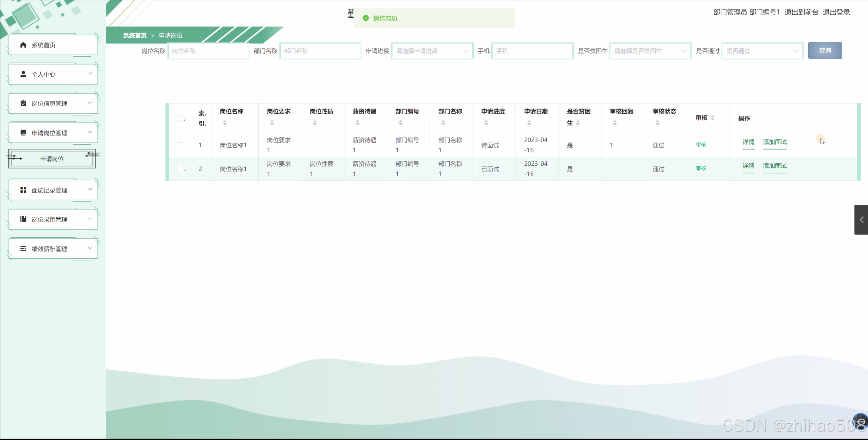
Task: Click the book icon for 岗位录用管理
Action: pos(23,219)
